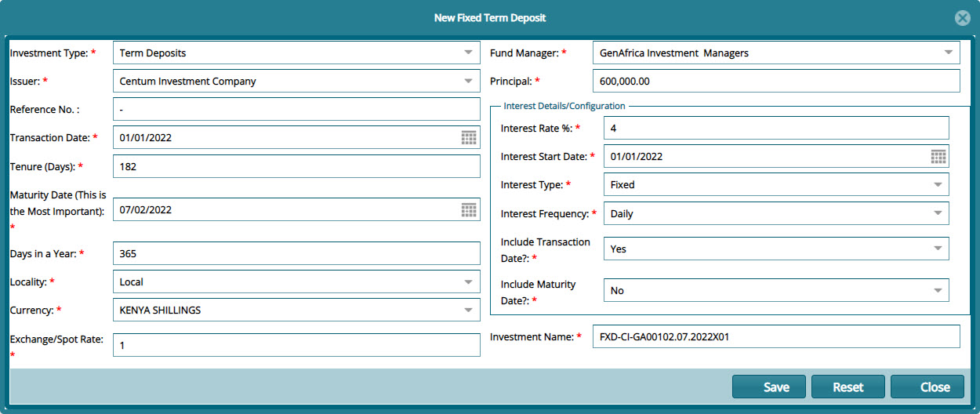The height and width of the screenshot is (414, 980).
Task: Expand the Issuer dropdown
Action: 468,81
